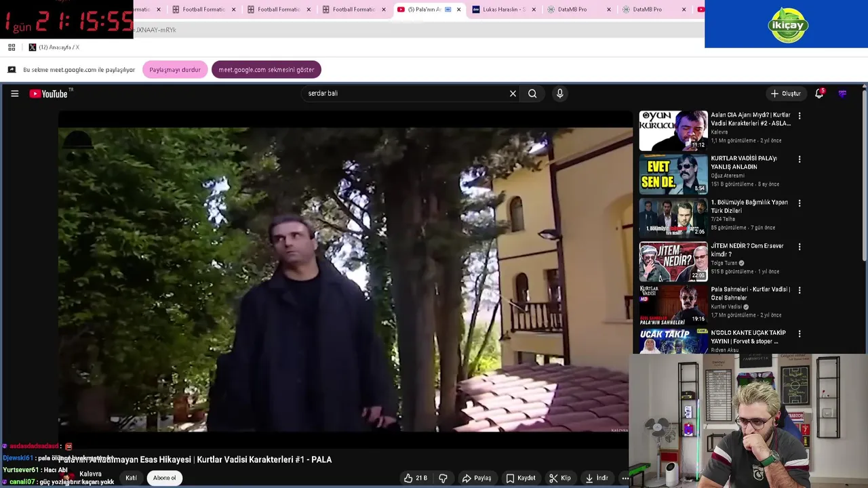Start voice search with the microphone icon
Viewport: 868px width, 488px height.
click(x=559, y=94)
